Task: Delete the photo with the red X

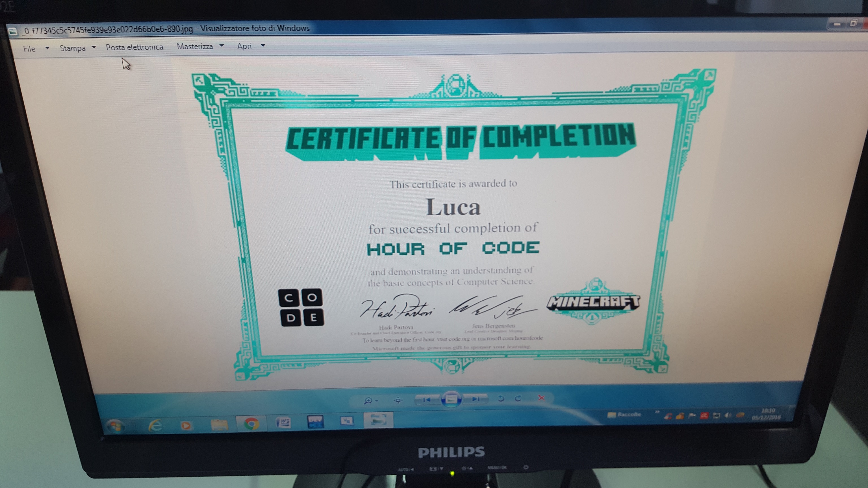Action: [541, 398]
